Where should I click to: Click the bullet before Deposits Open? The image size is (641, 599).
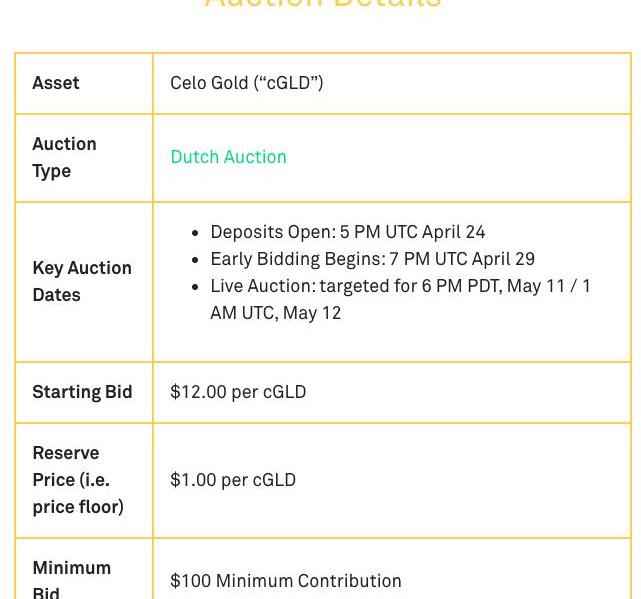(x=195, y=233)
